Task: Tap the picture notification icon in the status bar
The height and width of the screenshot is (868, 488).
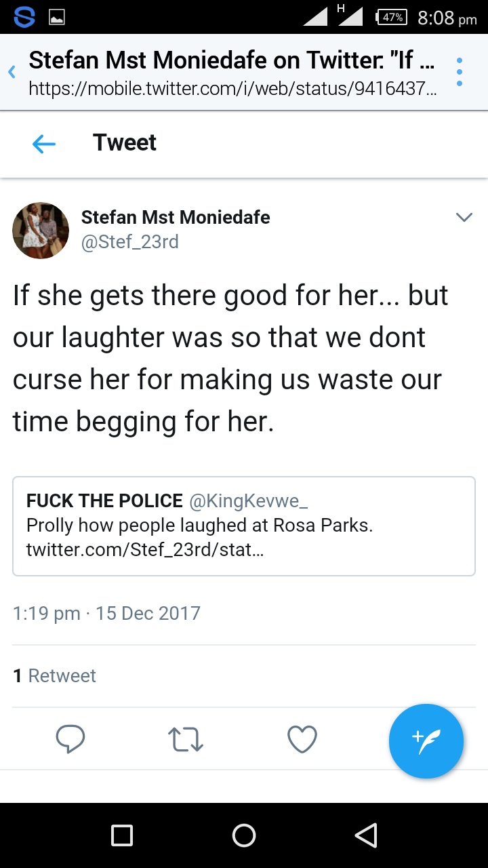Action: (57, 18)
